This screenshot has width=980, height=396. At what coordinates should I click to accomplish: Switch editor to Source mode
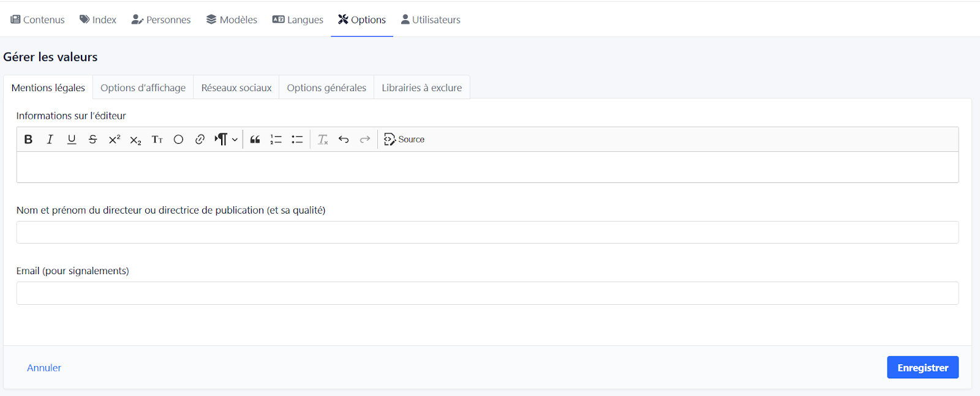coord(404,140)
